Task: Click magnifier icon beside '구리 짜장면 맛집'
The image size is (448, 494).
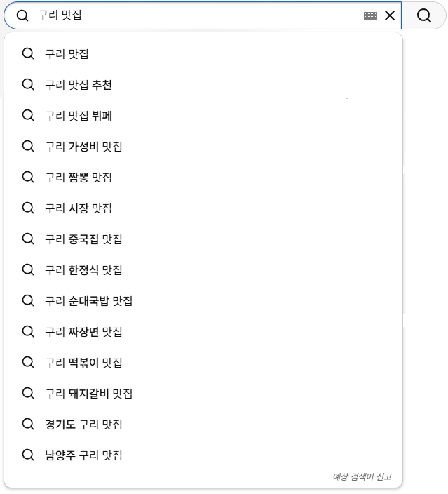Action: 28,331
